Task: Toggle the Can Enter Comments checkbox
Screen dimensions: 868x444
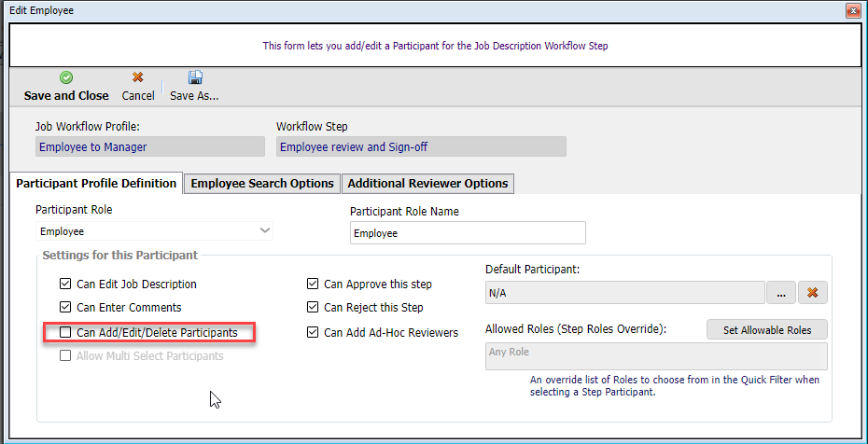Action: point(65,308)
